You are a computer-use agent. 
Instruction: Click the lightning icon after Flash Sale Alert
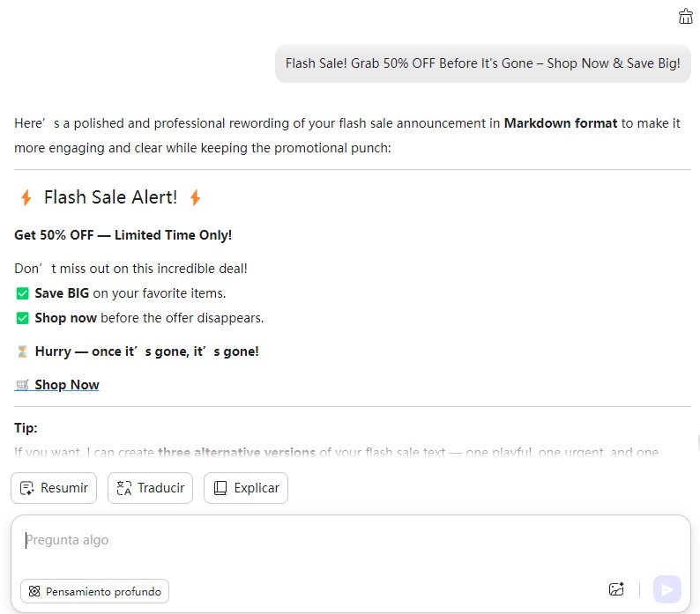195,198
